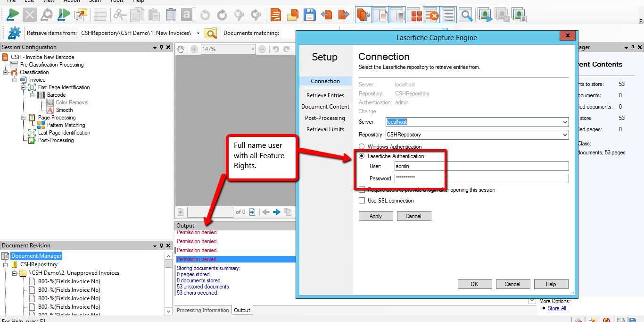Select the Pattern Matching tree item
The height and width of the screenshot is (322, 644).
[x=66, y=125]
